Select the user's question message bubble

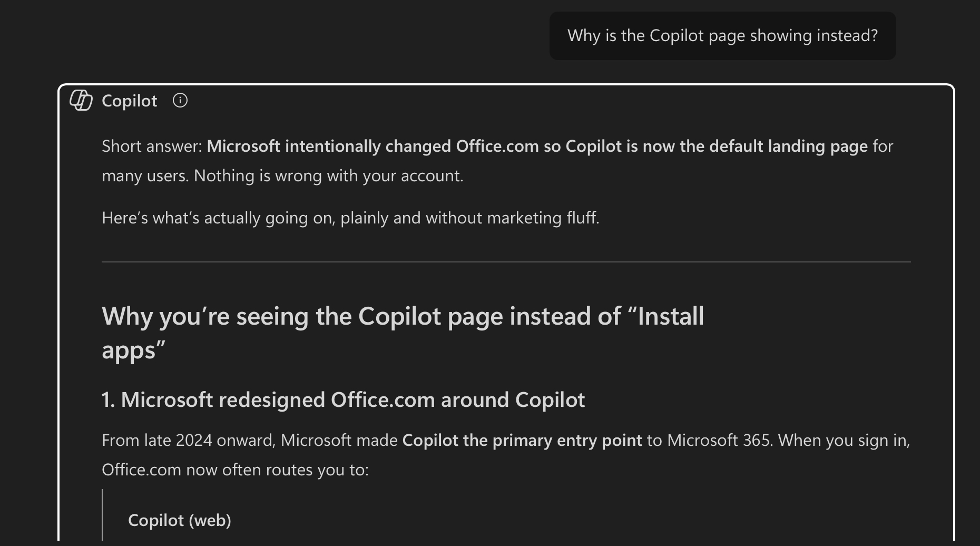(x=722, y=36)
